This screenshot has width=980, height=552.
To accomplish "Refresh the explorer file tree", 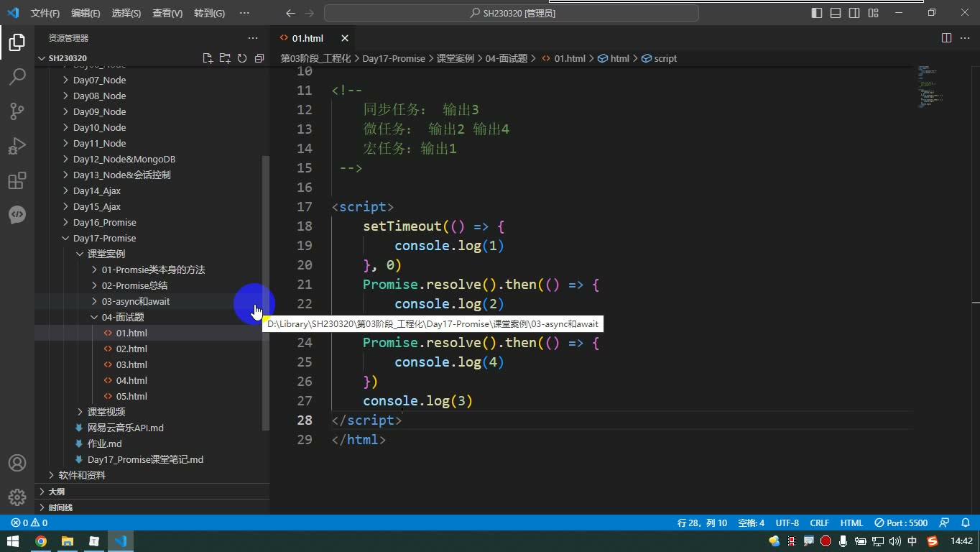I will [242, 58].
